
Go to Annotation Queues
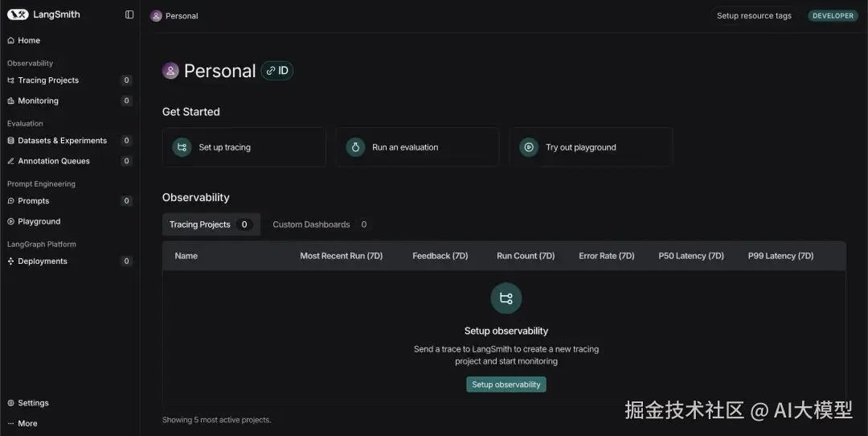[x=70, y=161]
